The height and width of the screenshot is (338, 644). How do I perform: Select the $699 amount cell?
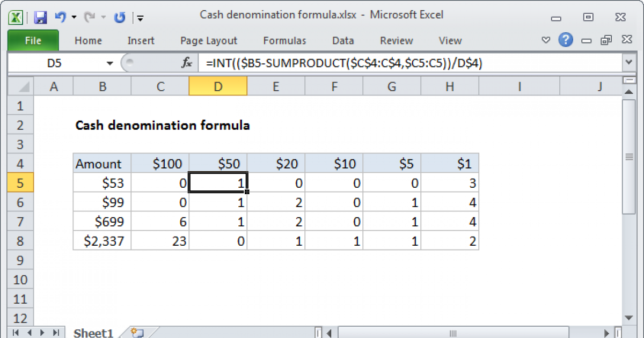102,222
